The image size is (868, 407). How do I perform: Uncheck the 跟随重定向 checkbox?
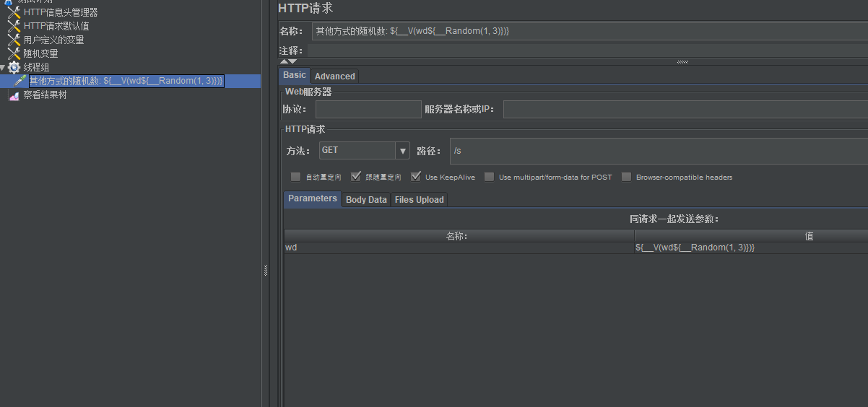pos(355,177)
